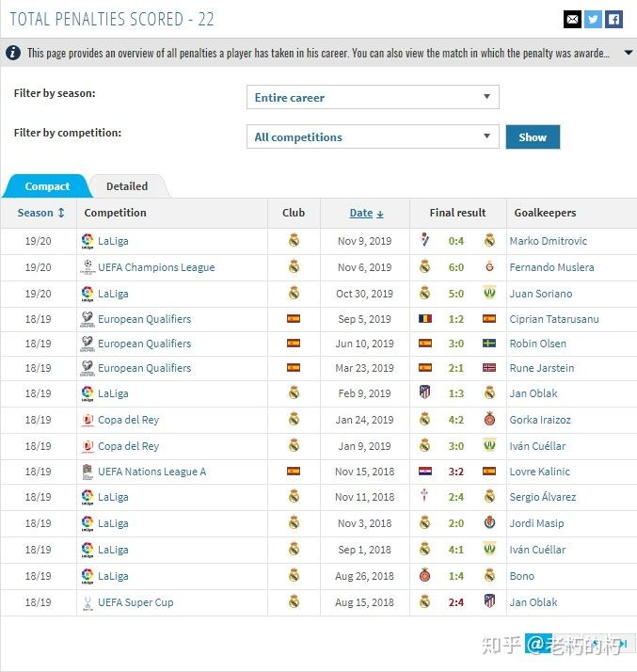
Task: Open Jan Oblak goalkeeper link for Feb 9, 2019
Action: pos(533,393)
